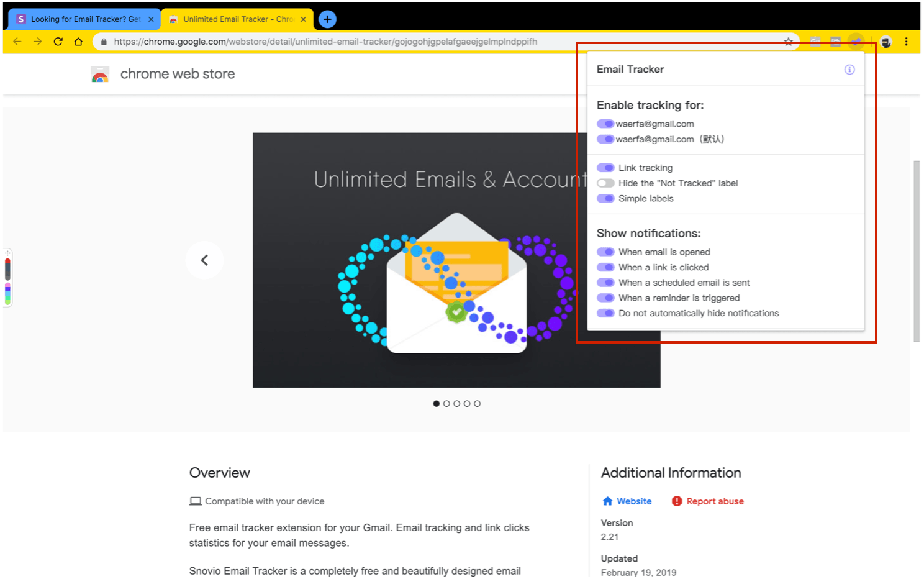Image resolution: width=924 pixels, height=579 pixels.
Task: Click the padlock site info icon
Action: click(x=104, y=42)
